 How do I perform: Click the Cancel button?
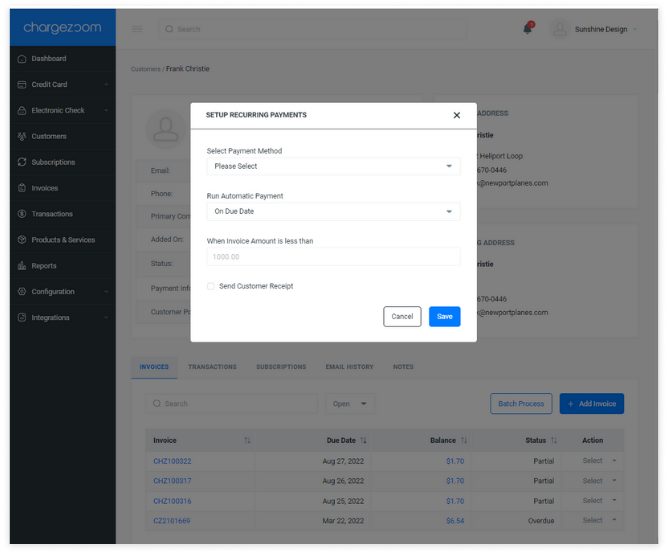402,317
